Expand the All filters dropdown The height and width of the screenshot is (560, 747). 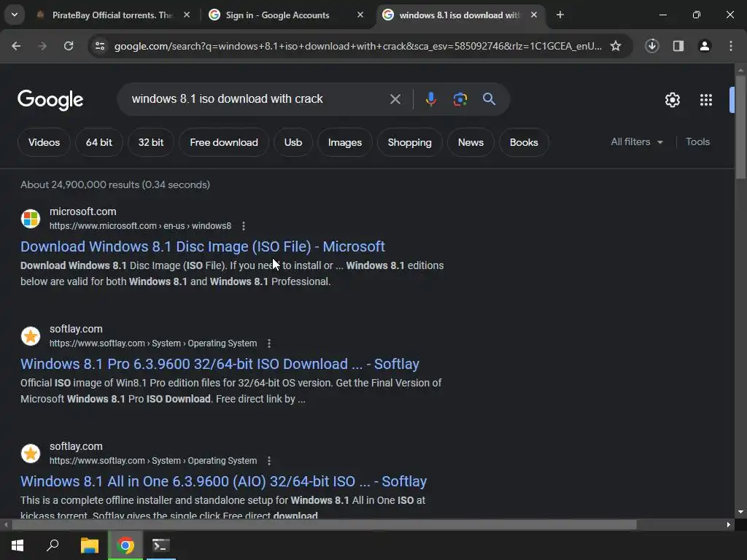click(x=636, y=142)
